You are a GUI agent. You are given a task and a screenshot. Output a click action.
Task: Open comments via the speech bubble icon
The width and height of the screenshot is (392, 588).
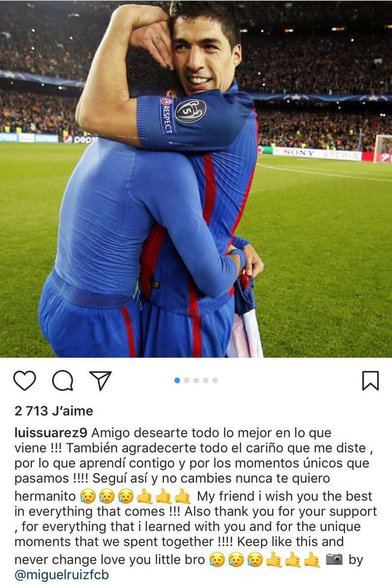pyautogui.click(x=63, y=381)
